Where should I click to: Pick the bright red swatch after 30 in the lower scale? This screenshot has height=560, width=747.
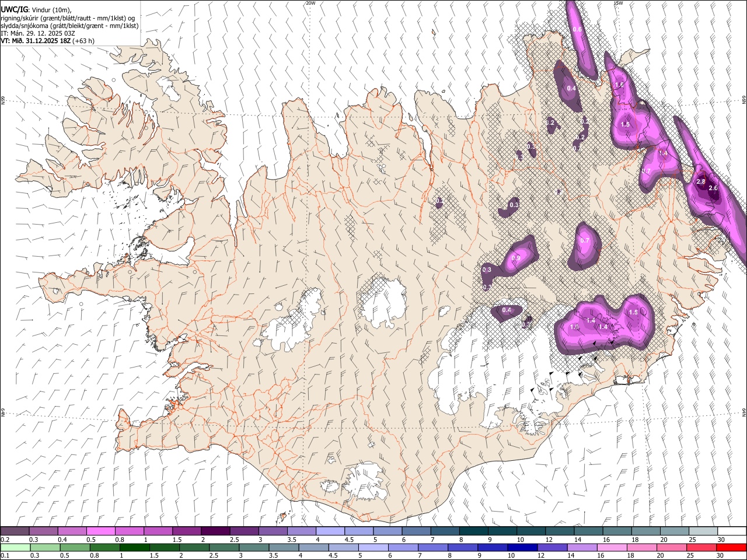coord(731,548)
